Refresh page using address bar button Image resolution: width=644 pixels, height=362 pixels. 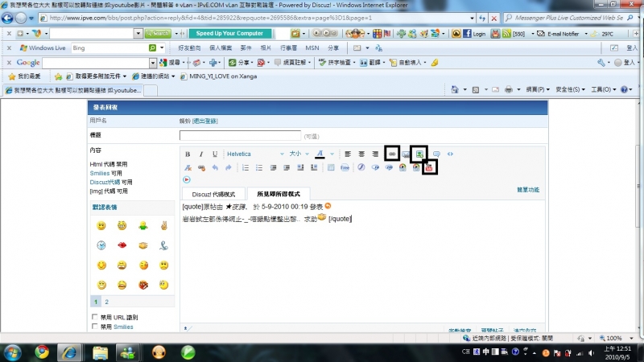[482, 18]
